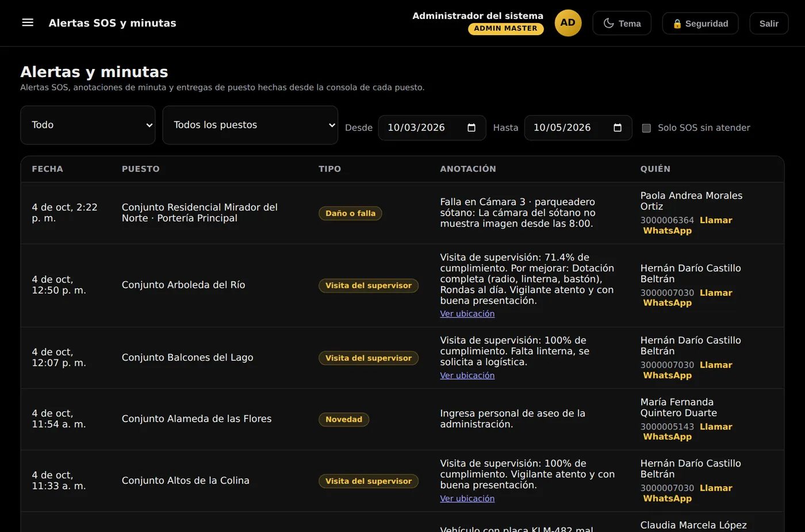Open calendar picker for Desde date
The width and height of the screenshot is (805, 532).
(x=471, y=128)
